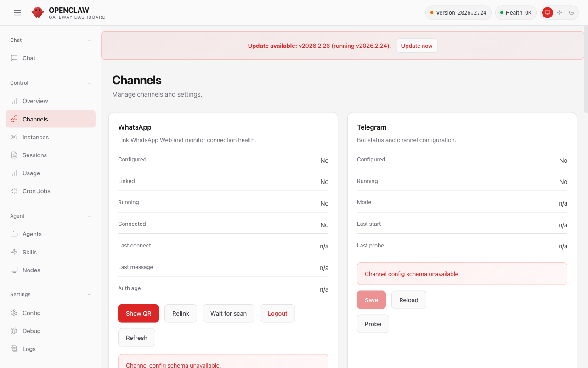Collapse the Chat sidebar section
Viewport: 588px width, 368px height.
pyautogui.click(x=90, y=40)
